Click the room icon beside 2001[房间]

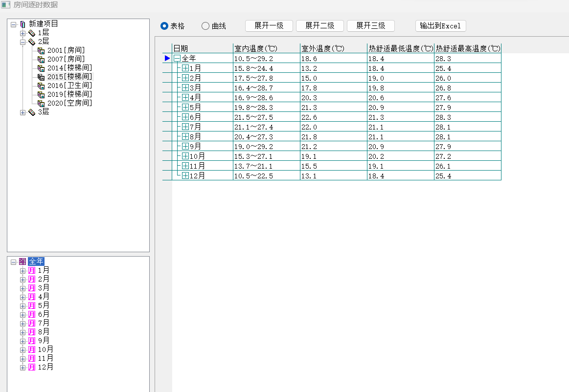point(41,50)
